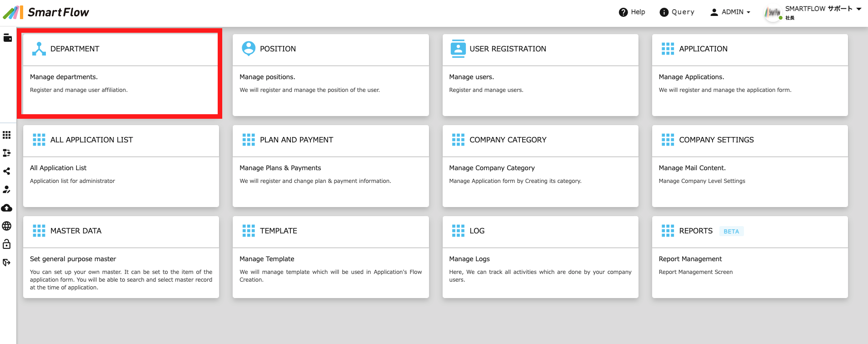
Task: Click the SmartFlow logo
Action: [46, 12]
